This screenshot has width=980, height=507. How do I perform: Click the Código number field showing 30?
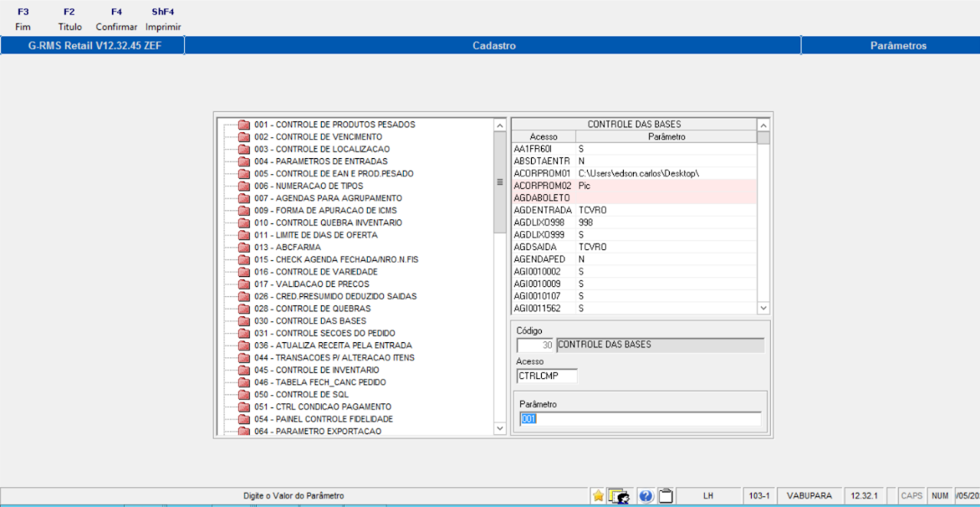pos(535,345)
